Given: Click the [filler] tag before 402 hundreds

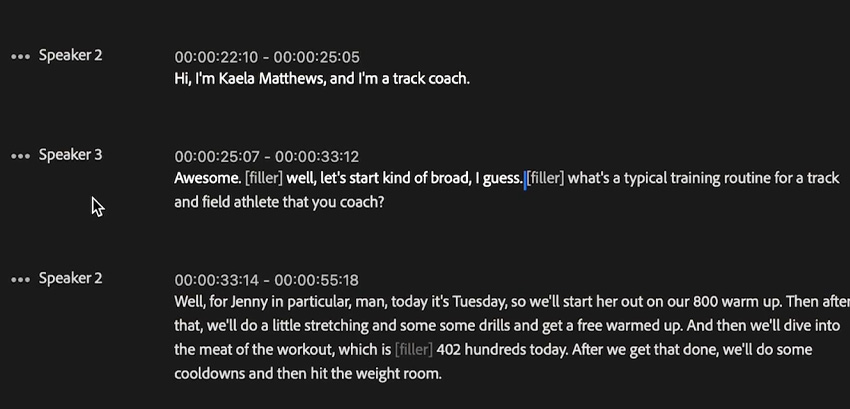Looking at the screenshot, I should (414, 349).
